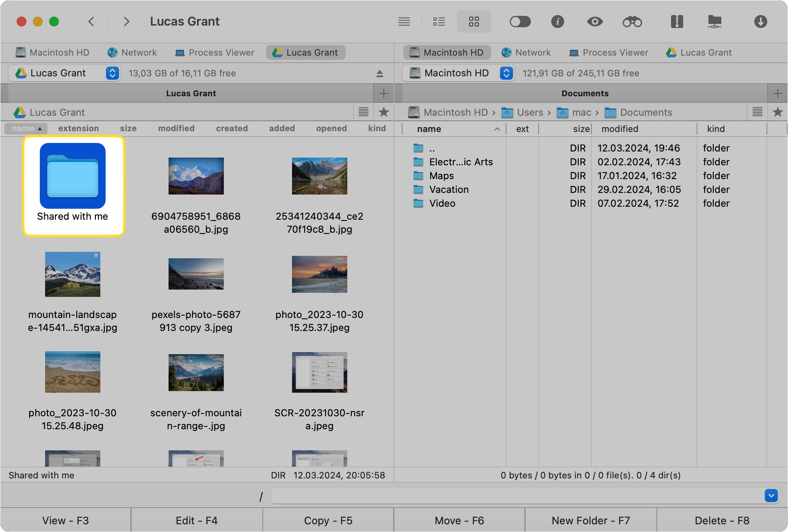Viewport: 788px width, 532px height.
Task: Select scenery-of-mountain-range-.jpg thumbnail
Action: coord(196,372)
